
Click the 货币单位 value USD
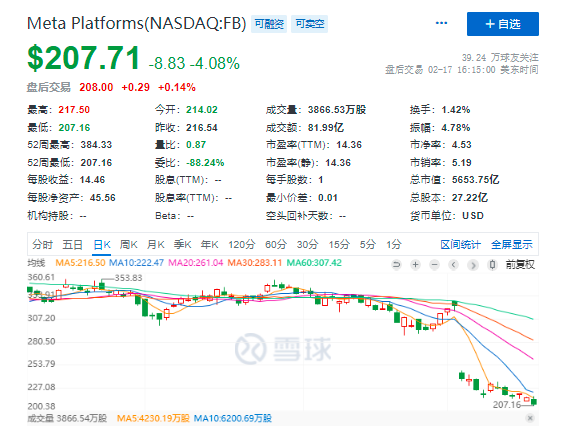click(473, 216)
